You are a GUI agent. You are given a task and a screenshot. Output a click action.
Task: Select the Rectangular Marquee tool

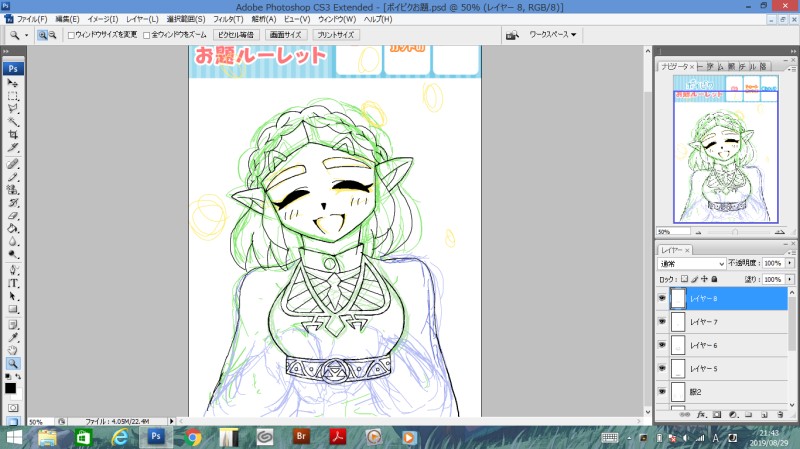click(x=13, y=96)
